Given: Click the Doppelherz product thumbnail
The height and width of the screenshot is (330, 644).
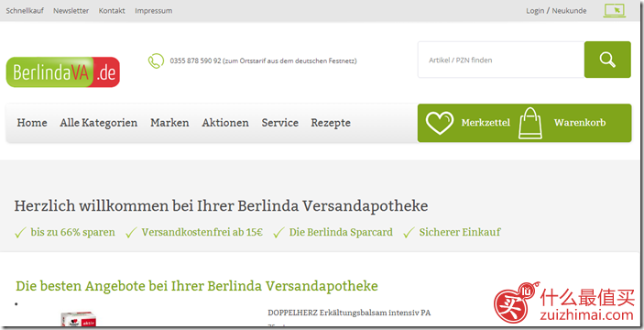Looking at the screenshot, I should tap(79, 319).
